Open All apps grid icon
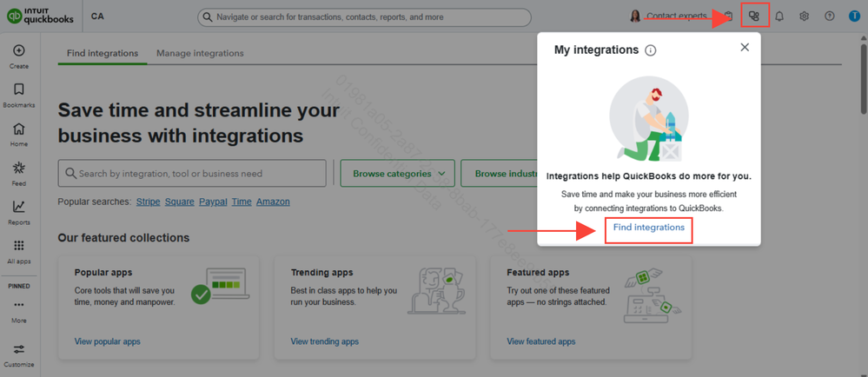The width and height of the screenshot is (868, 377). [x=19, y=246]
